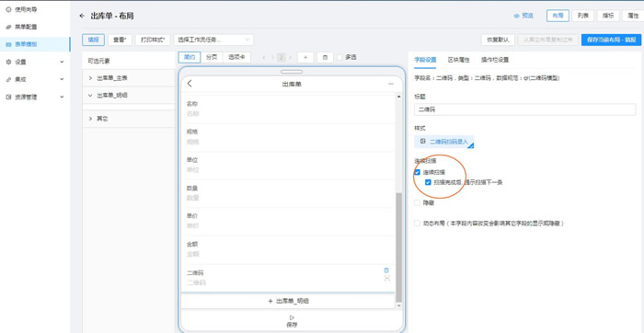Open the 二维码扫码录入 style selector

pos(444,142)
